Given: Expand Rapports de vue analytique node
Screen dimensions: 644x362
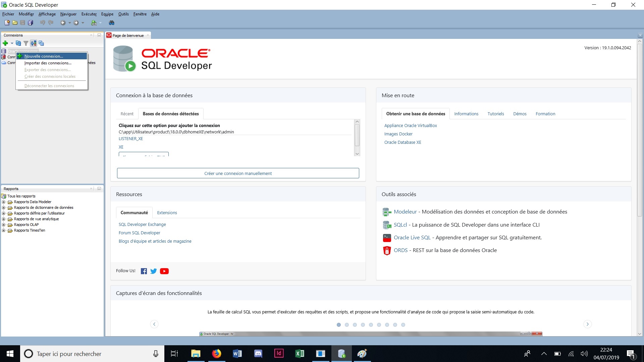Looking at the screenshot, I should (4, 219).
